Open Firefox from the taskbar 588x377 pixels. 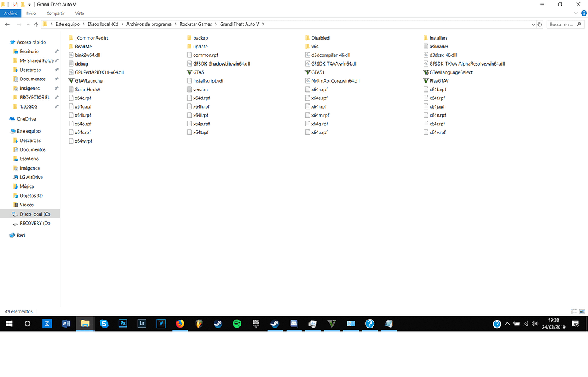[x=180, y=324]
